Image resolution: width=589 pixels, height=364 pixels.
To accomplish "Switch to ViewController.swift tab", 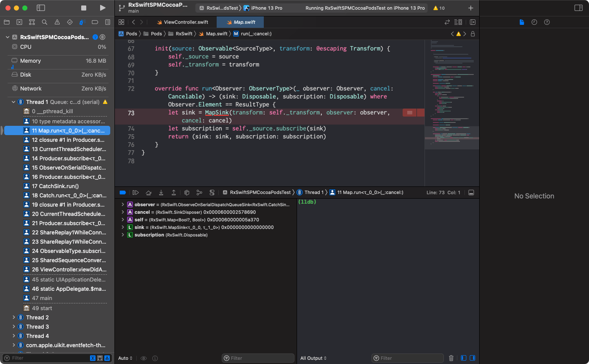I will pos(182,22).
